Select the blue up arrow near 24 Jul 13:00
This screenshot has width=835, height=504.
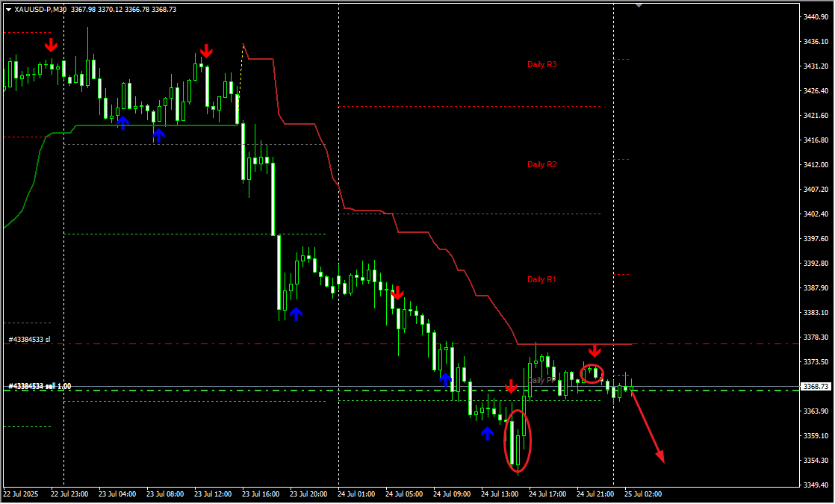pos(487,432)
